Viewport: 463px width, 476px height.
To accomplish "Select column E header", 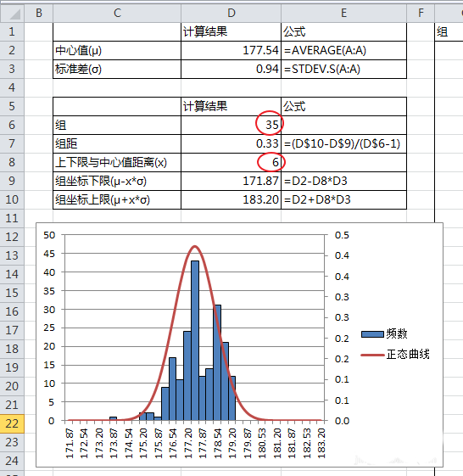I will (343, 13).
